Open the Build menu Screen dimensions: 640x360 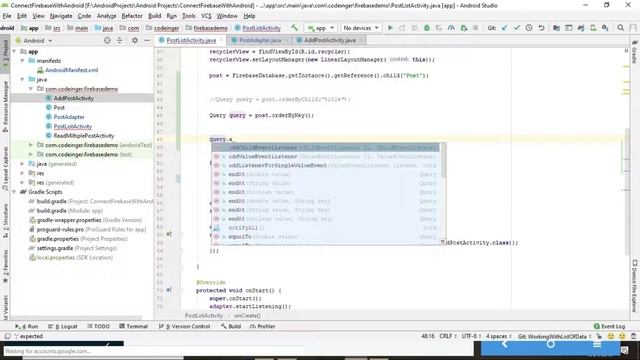pos(154,16)
